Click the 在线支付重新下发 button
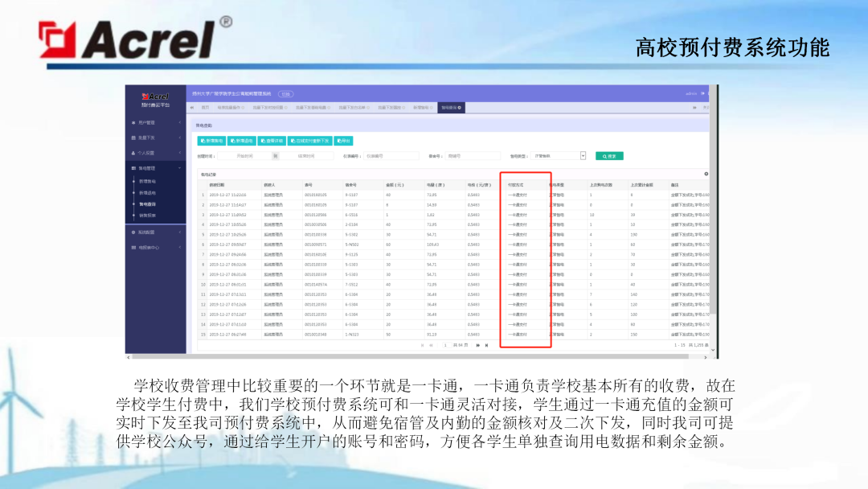Image resolution: width=868 pixels, height=489 pixels. (310, 141)
